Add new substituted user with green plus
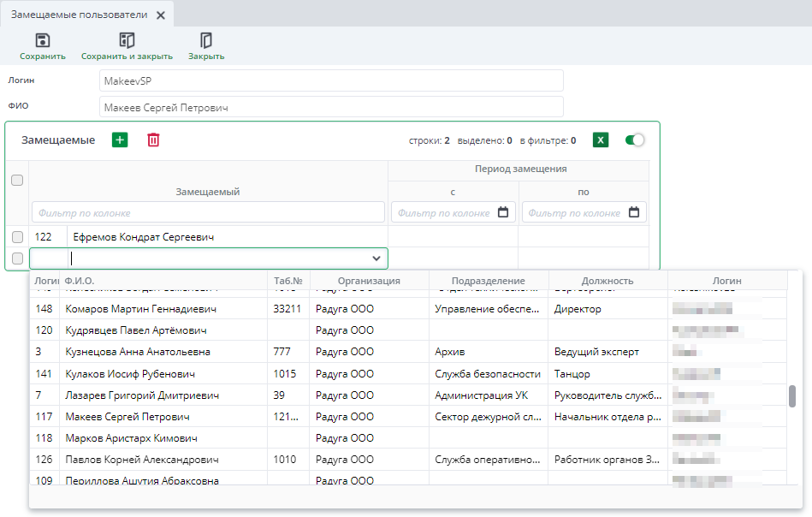The image size is (812, 517). 120,140
